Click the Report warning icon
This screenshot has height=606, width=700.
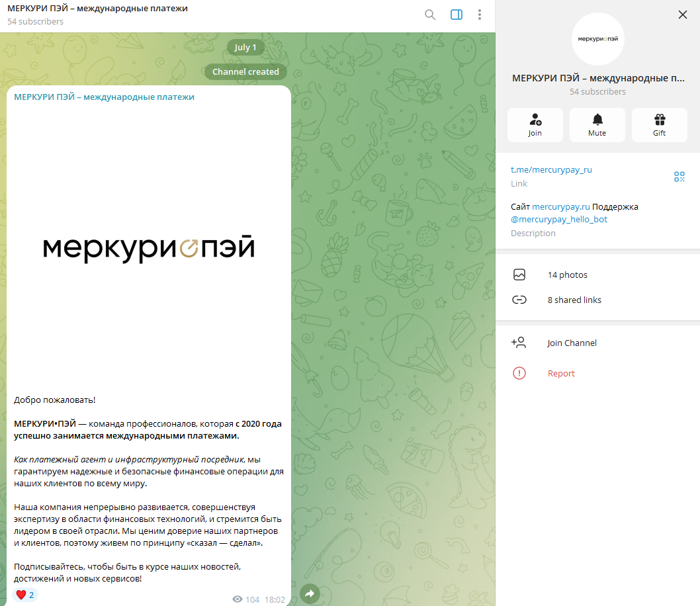tap(519, 373)
